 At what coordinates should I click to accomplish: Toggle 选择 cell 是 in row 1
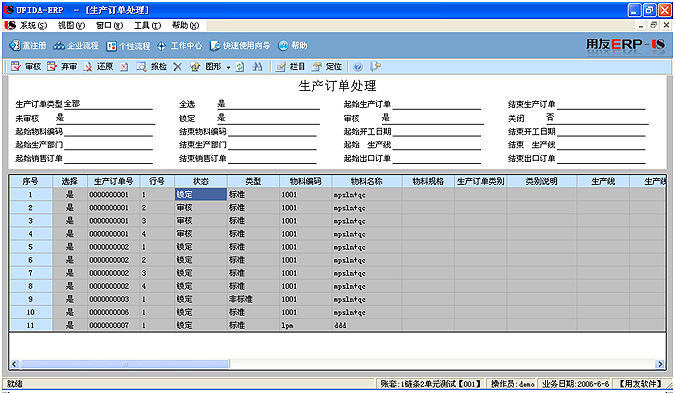click(70, 195)
